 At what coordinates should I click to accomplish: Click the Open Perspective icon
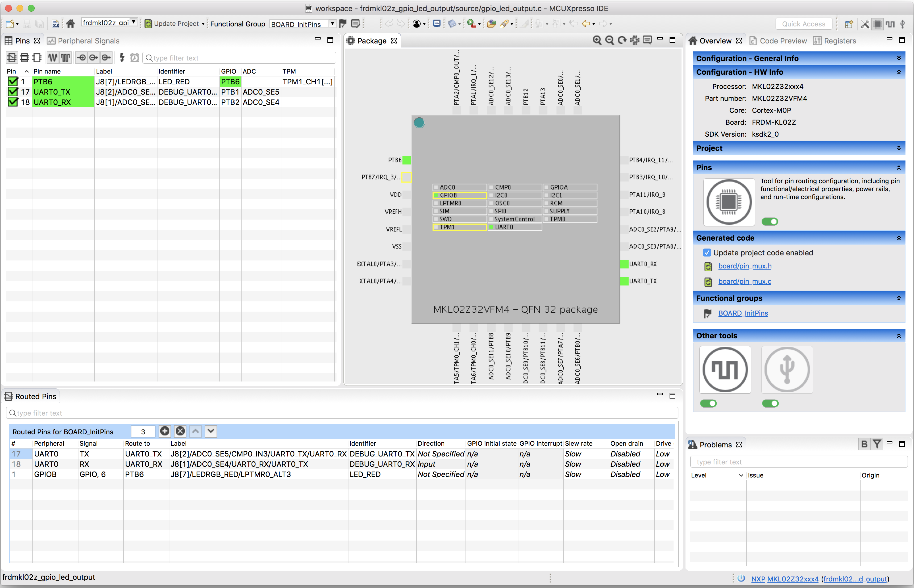coord(849,24)
